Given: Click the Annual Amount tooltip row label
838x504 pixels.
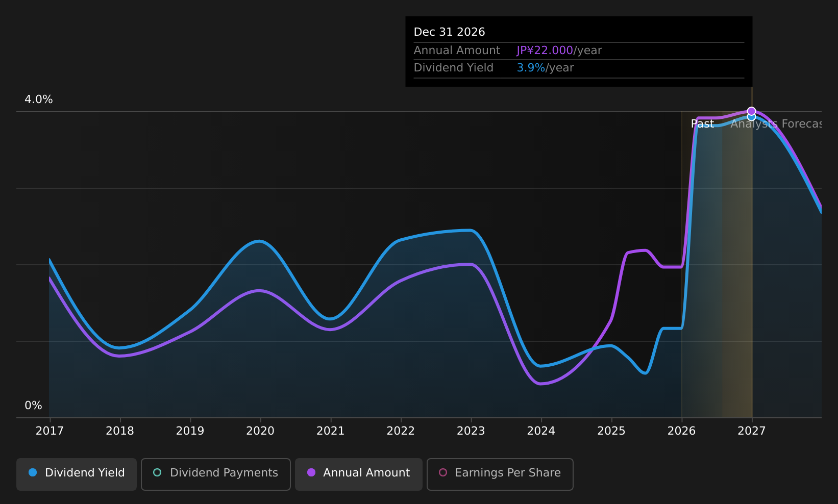Looking at the screenshot, I should [x=457, y=51].
